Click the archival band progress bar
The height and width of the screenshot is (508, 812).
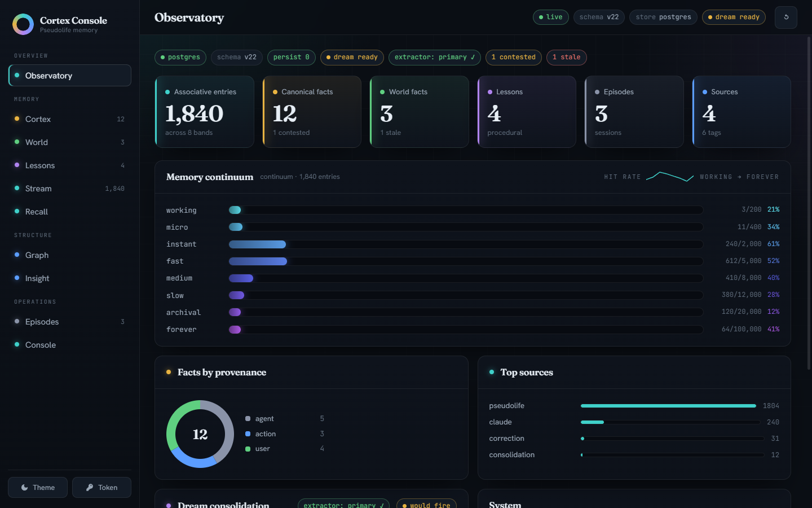coord(466,312)
